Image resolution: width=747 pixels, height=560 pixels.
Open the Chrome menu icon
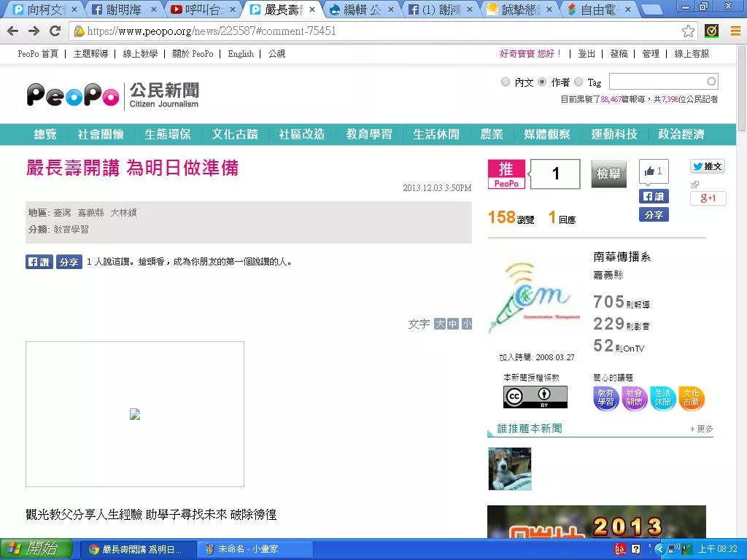pos(735,31)
